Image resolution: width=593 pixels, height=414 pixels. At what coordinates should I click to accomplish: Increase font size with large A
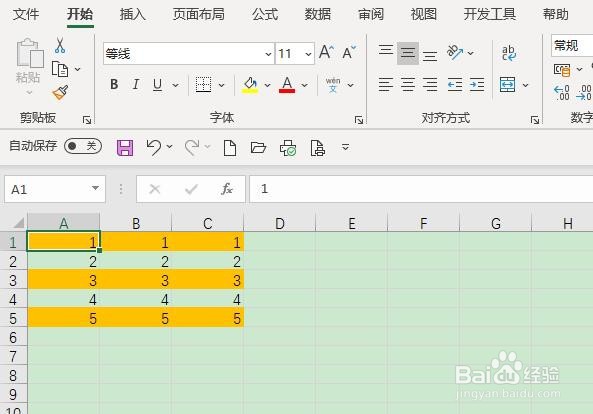point(327,52)
